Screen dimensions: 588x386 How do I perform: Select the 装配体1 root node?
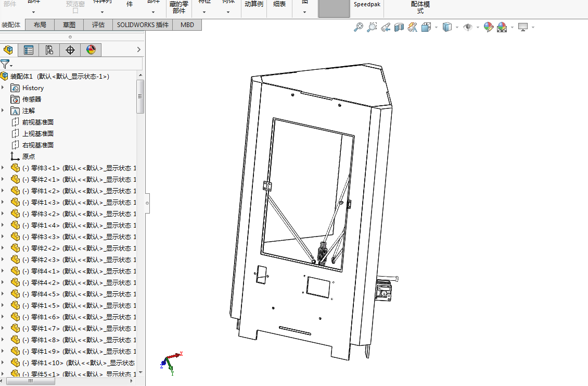click(x=59, y=76)
